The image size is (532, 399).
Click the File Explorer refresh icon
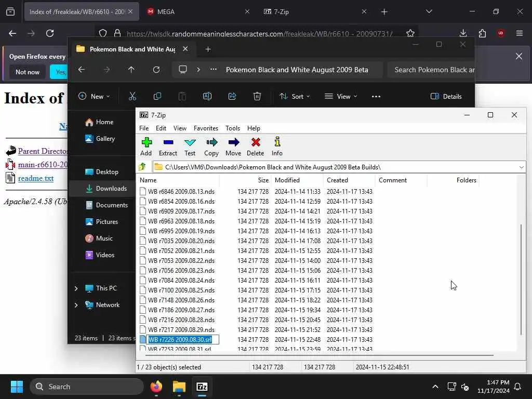(x=156, y=70)
